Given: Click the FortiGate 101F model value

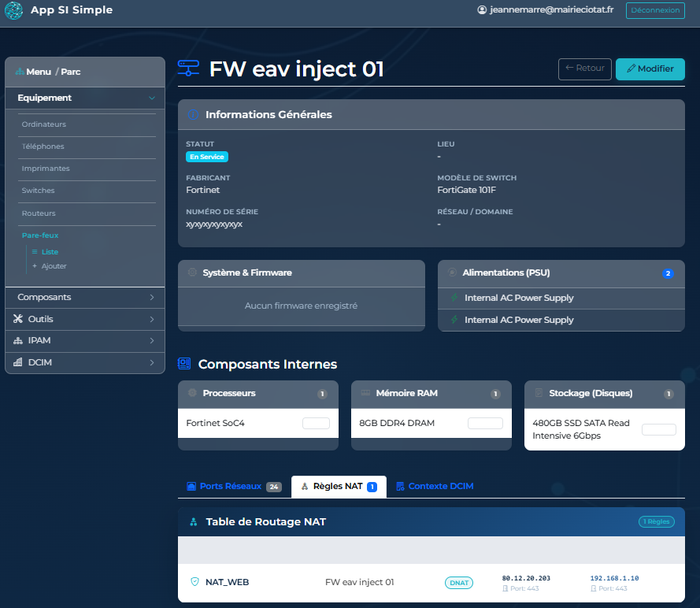Looking at the screenshot, I should coord(466,190).
